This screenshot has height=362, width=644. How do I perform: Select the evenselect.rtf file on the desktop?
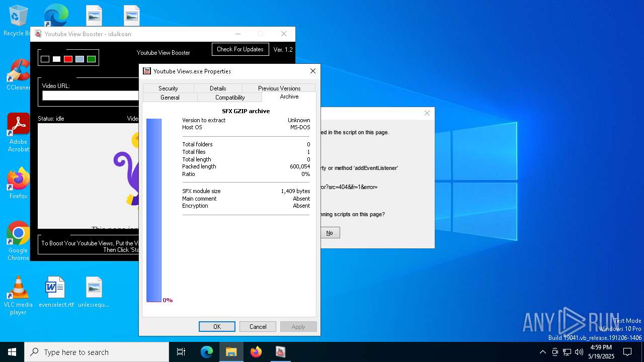coord(56,292)
